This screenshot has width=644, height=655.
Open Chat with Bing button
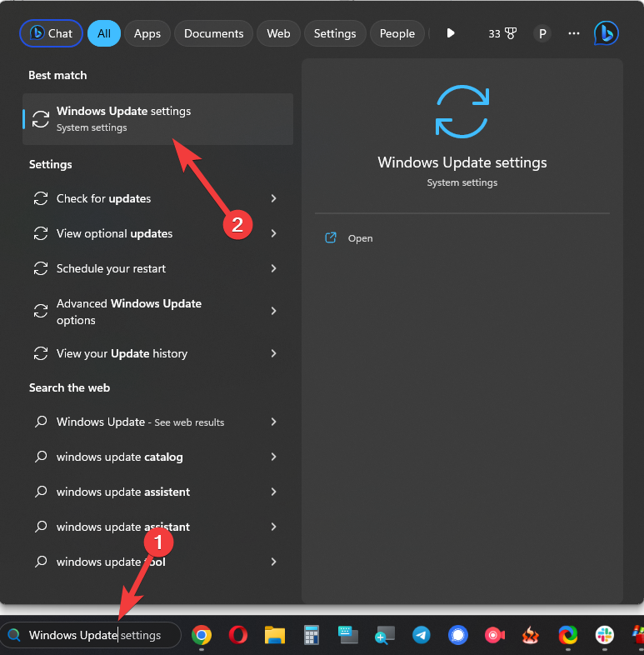click(x=51, y=33)
